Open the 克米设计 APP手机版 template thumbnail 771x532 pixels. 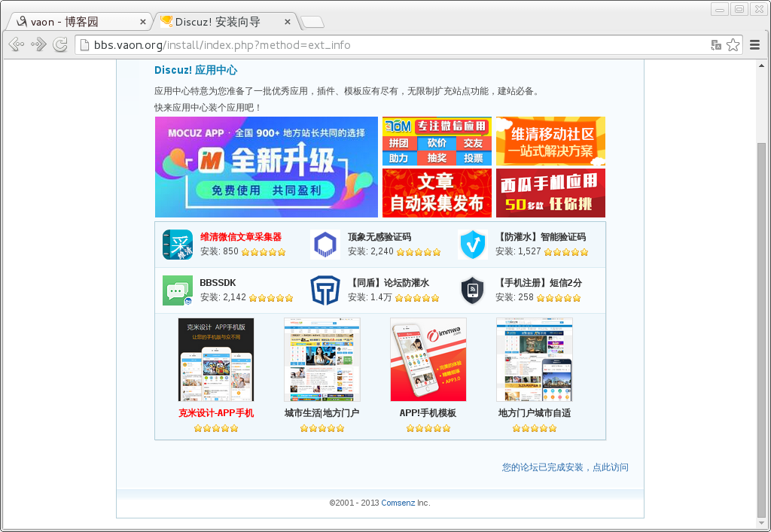click(x=216, y=360)
